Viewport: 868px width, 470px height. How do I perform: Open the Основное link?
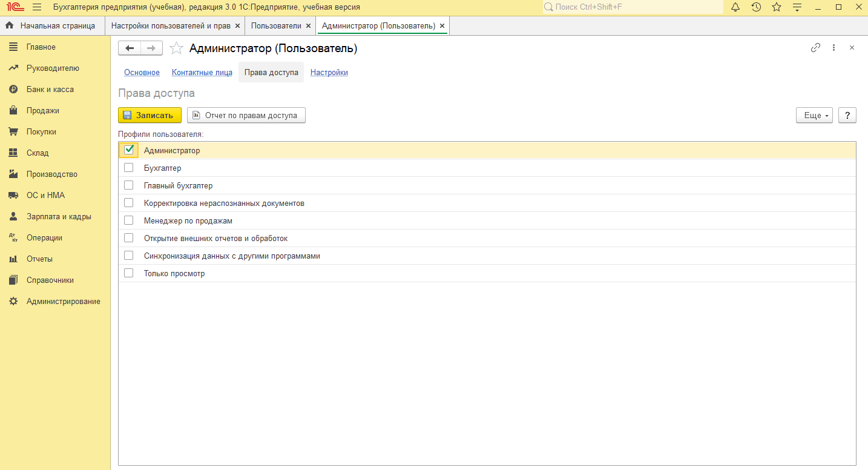click(142, 73)
